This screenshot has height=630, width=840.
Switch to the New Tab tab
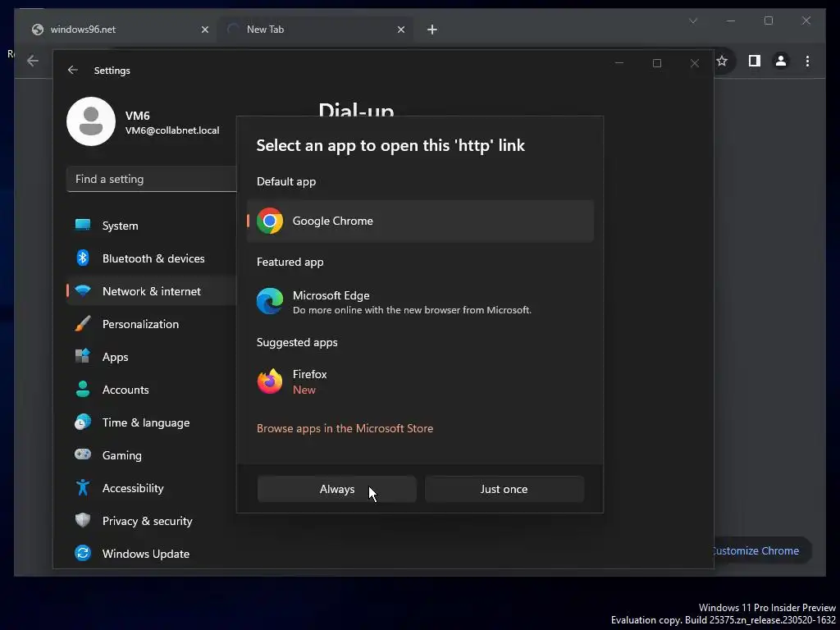coord(316,30)
